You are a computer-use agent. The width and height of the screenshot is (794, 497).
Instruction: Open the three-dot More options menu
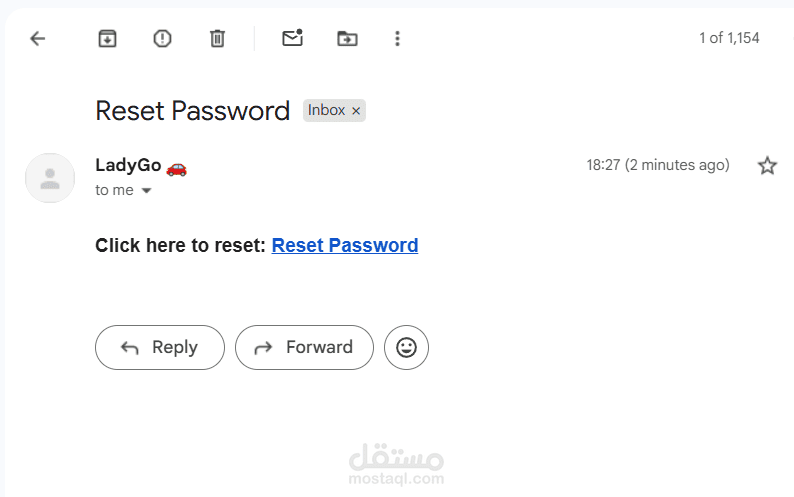tap(398, 39)
